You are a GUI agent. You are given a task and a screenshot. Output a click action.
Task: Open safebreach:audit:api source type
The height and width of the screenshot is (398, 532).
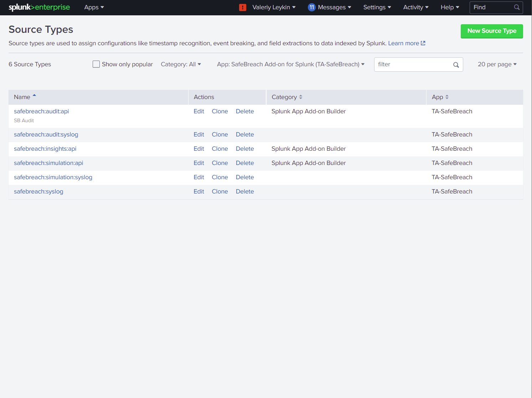(41, 111)
